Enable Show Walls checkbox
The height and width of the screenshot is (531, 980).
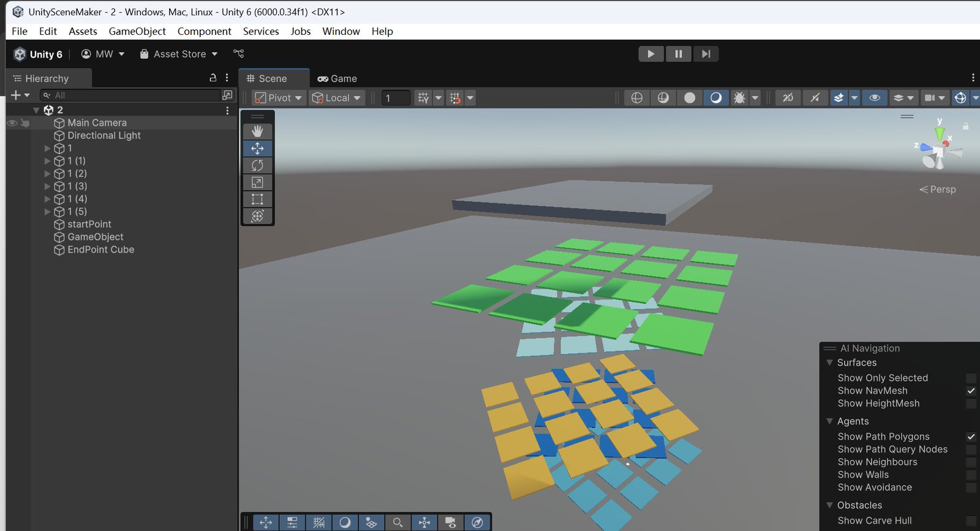point(971,475)
